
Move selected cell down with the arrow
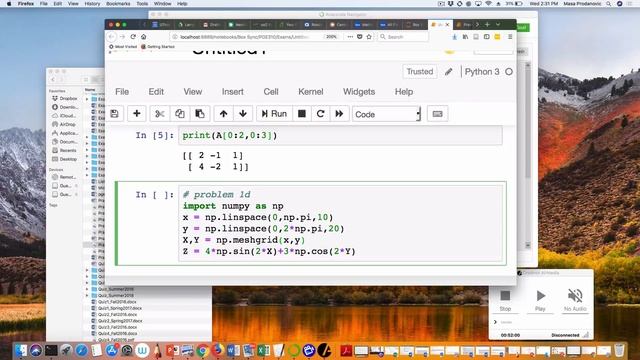point(243,114)
